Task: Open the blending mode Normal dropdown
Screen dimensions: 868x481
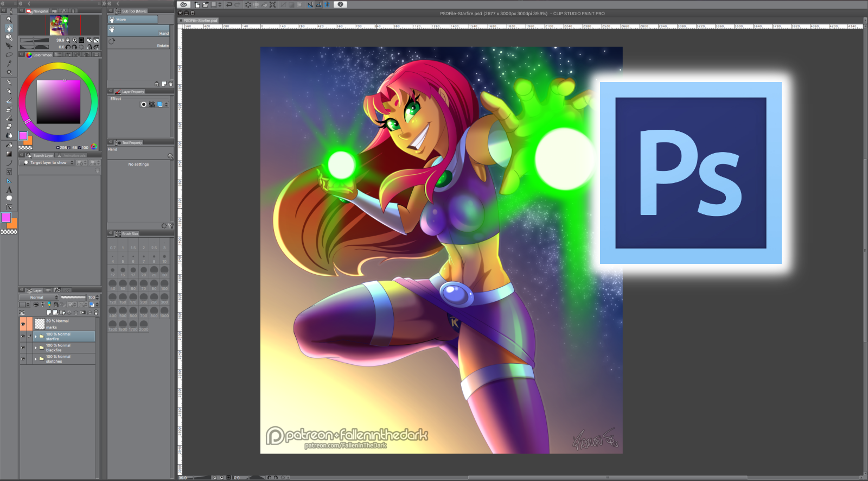Action: click(x=39, y=298)
